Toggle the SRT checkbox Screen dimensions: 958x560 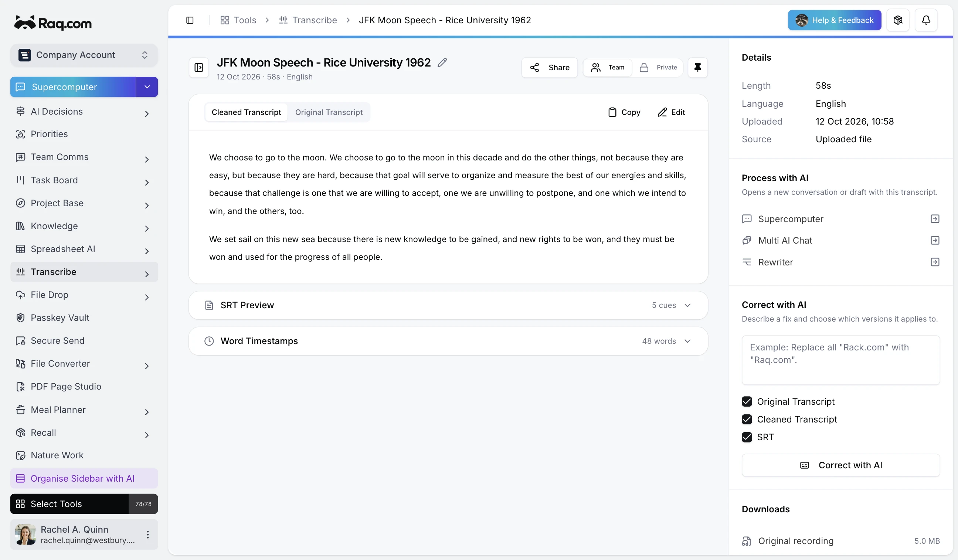[x=747, y=437]
